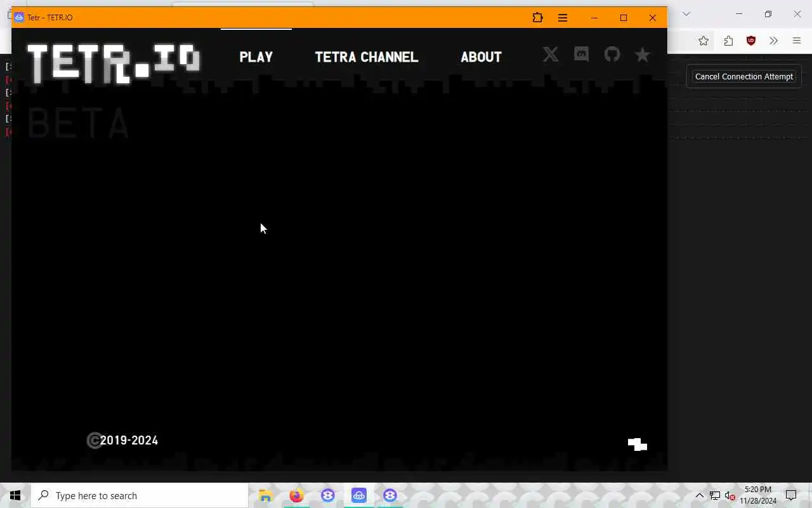The width and height of the screenshot is (812, 508).
Task: Click the extensions puzzle icon in Tetr window
Action: point(537,18)
